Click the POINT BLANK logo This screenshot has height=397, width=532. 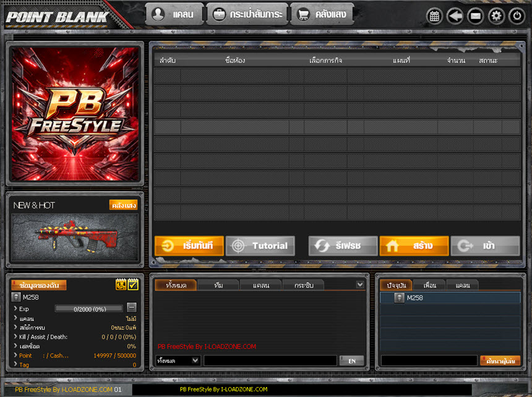pos(58,17)
